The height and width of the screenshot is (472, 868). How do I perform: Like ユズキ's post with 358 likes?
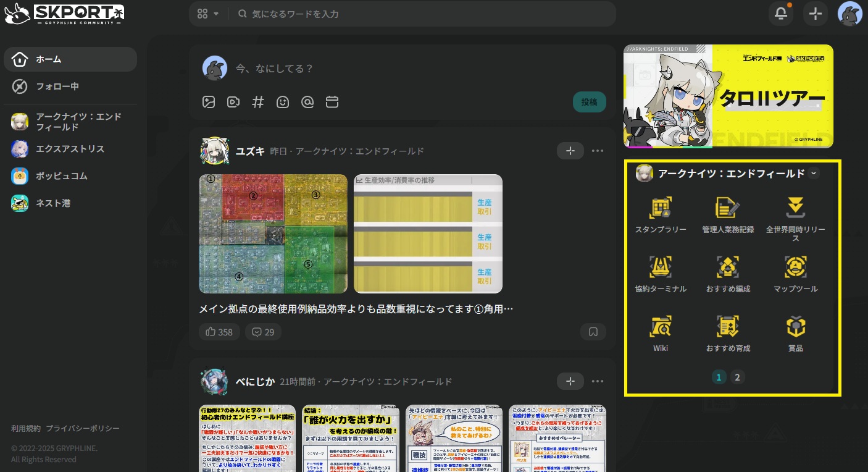pos(219,332)
